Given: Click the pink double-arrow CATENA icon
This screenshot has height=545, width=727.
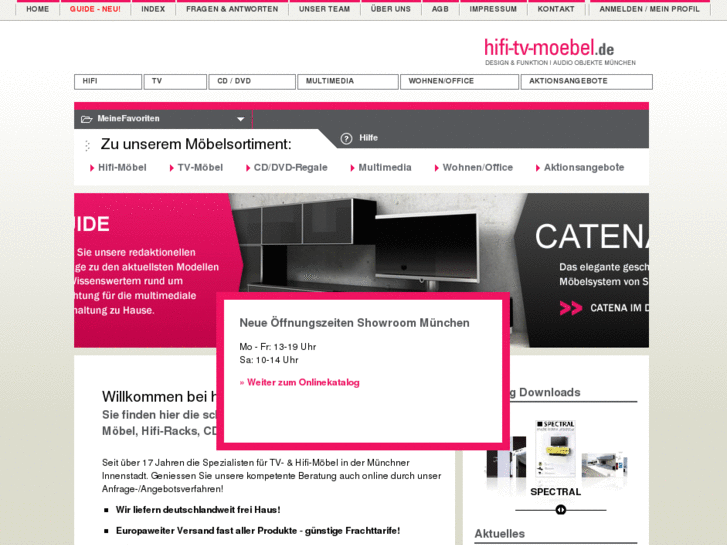Looking at the screenshot, I should 571,308.
